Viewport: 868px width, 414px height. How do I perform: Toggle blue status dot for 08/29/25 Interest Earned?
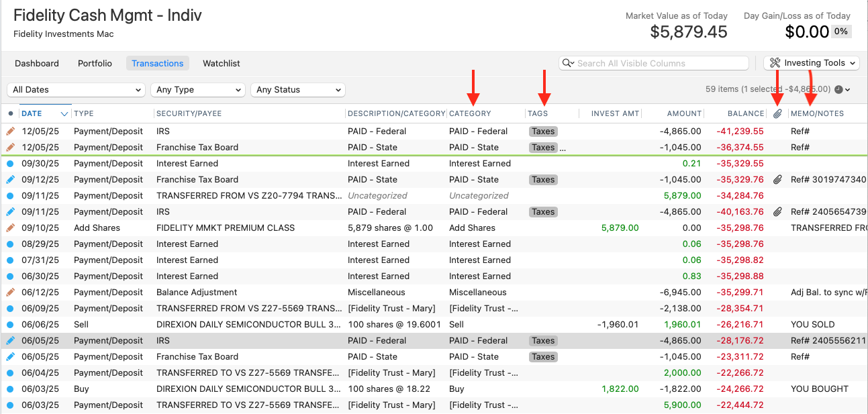(10, 244)
